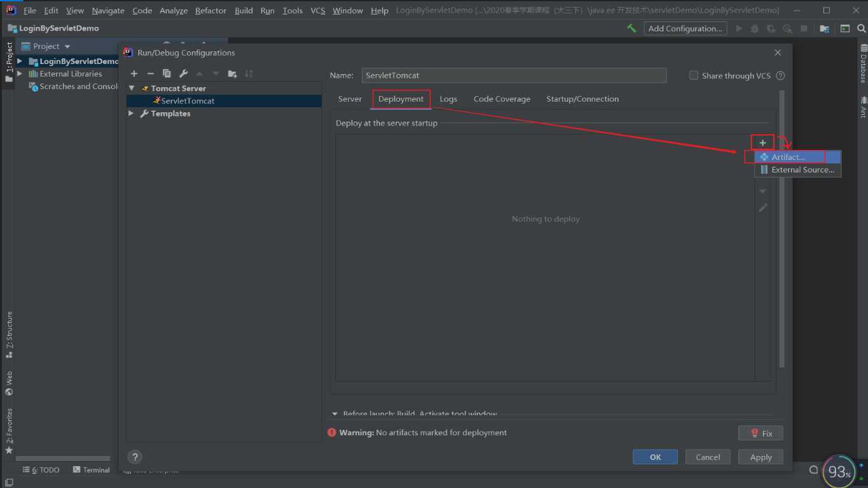Click the Debug bug icon in toolbar
Screen dimensions: 868x488
754,28
